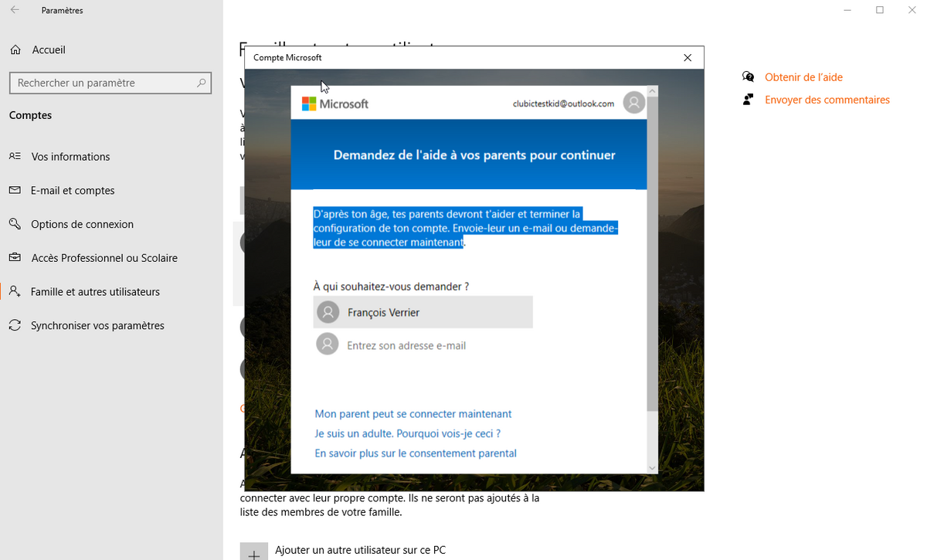This screenshot has height=560, width=927.
Task: Click the E-mail et comptes envelope icon
Action: 15,190
